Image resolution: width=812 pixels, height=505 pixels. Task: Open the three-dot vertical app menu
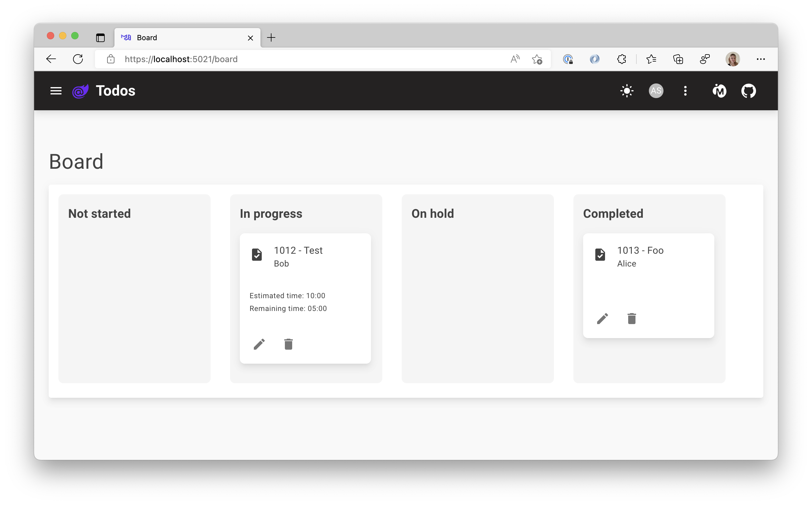coord(685,91)
